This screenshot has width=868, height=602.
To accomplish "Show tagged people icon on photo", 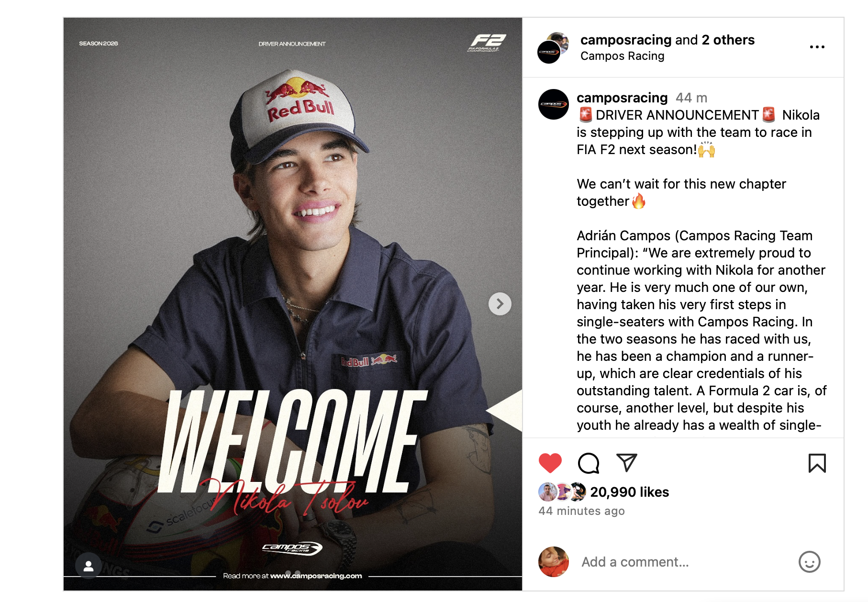I will click(x=89, y=566).
